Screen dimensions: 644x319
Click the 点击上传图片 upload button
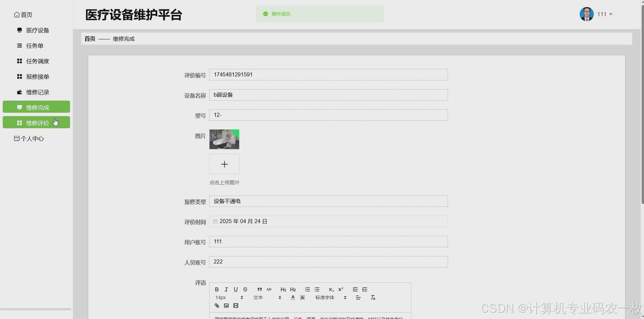click(x=224, y=164)
